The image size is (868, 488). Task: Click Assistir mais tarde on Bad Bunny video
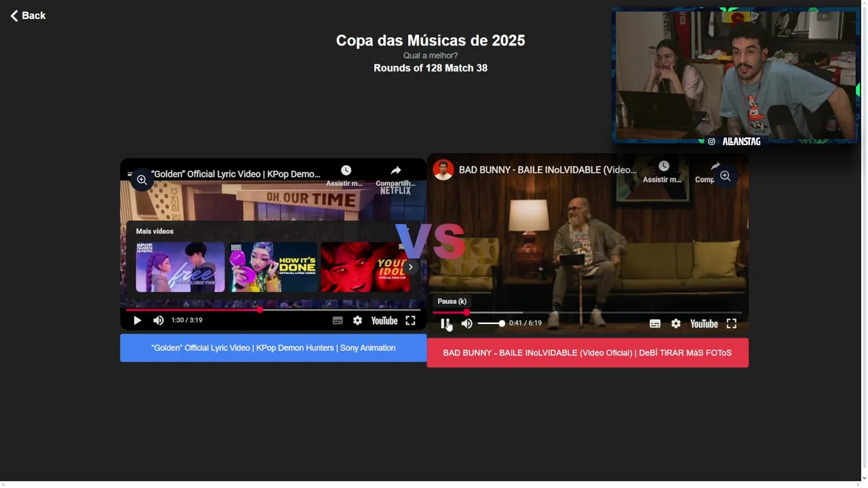(663, 171)
